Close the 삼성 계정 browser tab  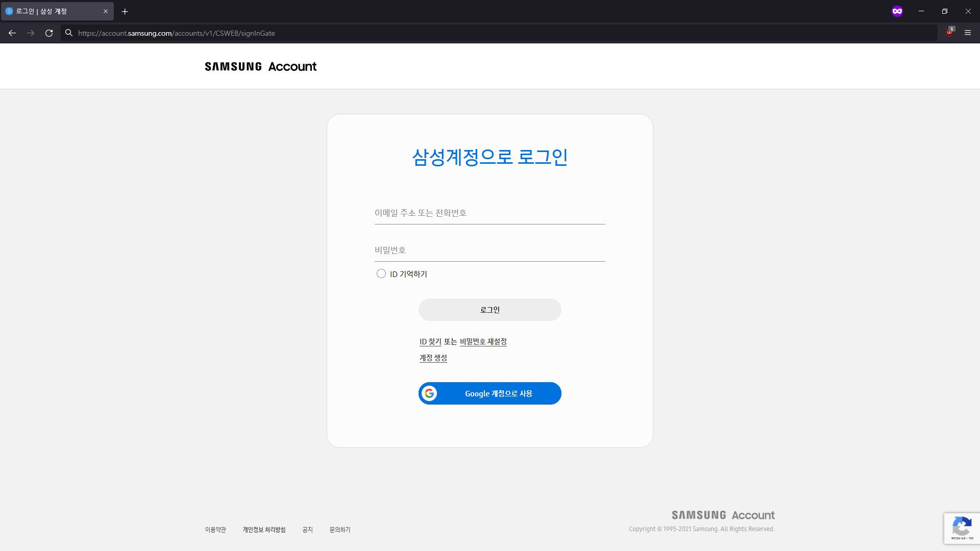click(x=106, y=11)
